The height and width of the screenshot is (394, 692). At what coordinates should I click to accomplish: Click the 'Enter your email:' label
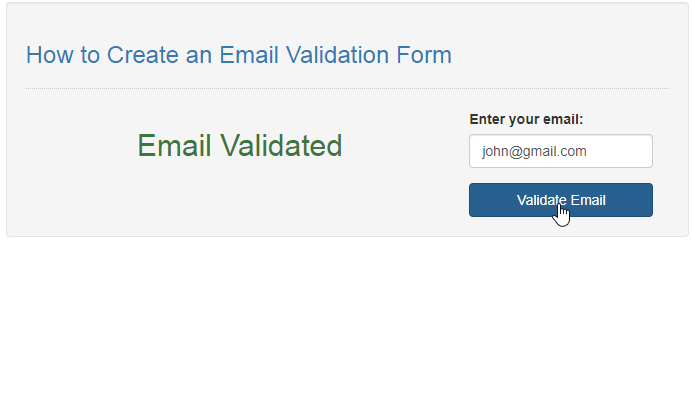[526, 119]
